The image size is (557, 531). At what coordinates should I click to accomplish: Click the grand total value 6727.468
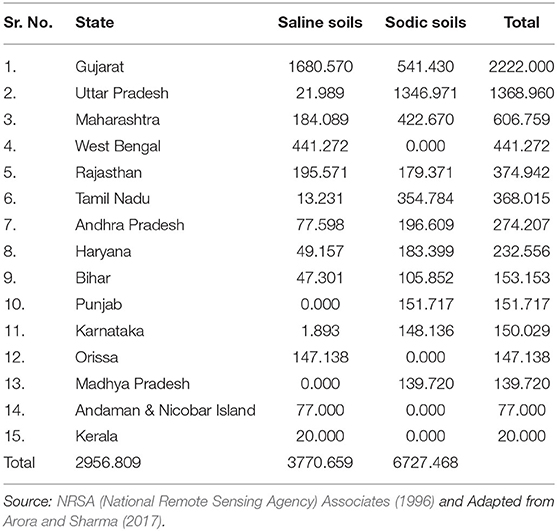tap(425, 463)
